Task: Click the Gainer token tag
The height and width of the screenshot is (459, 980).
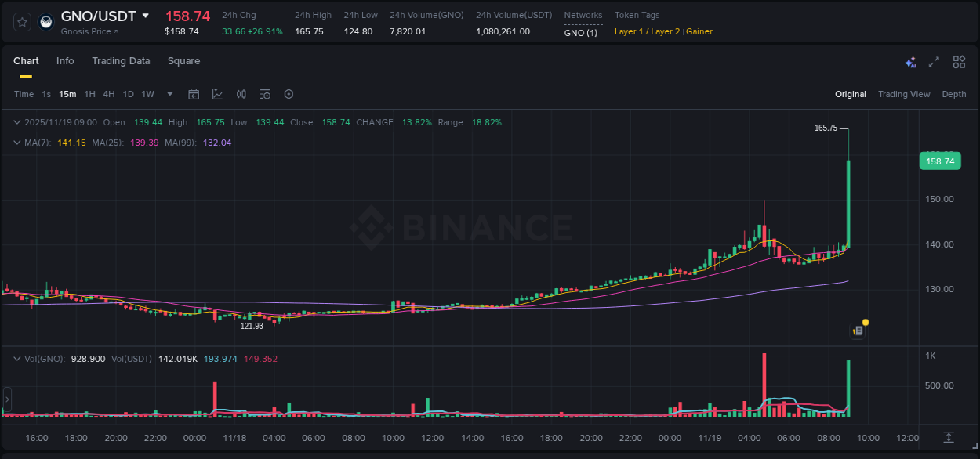Action: tap(699, 32)
